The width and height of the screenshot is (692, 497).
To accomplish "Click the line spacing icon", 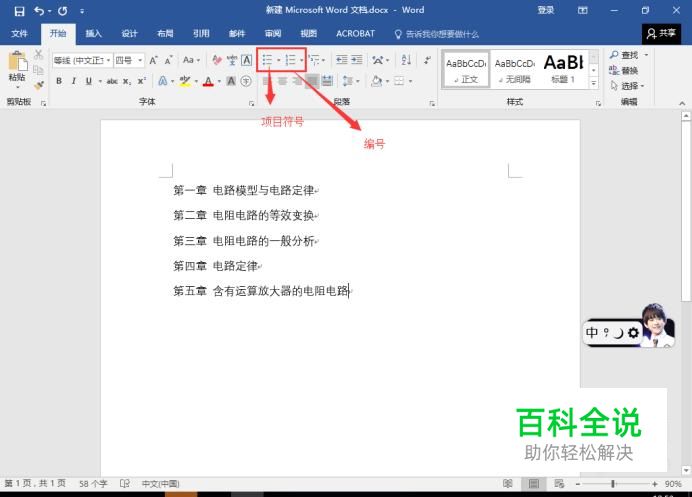I will [347, 81].
